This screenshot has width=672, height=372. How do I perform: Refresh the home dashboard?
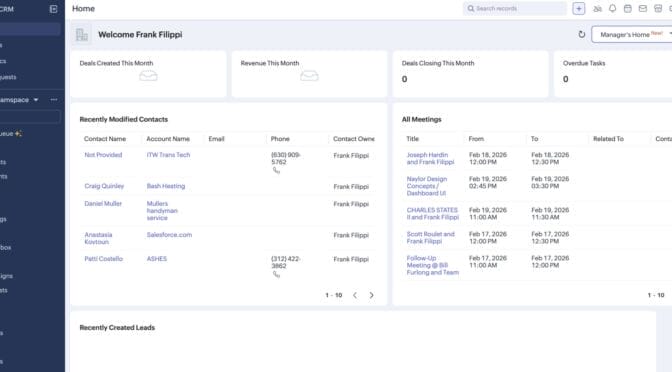click(x=582, y=34)
